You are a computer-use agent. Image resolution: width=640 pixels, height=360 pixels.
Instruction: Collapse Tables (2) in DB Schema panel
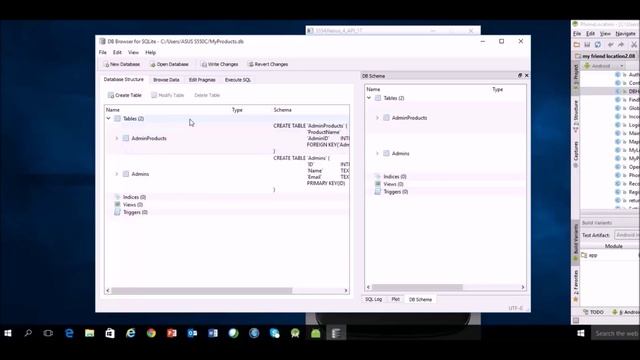(x=369, y=98)
